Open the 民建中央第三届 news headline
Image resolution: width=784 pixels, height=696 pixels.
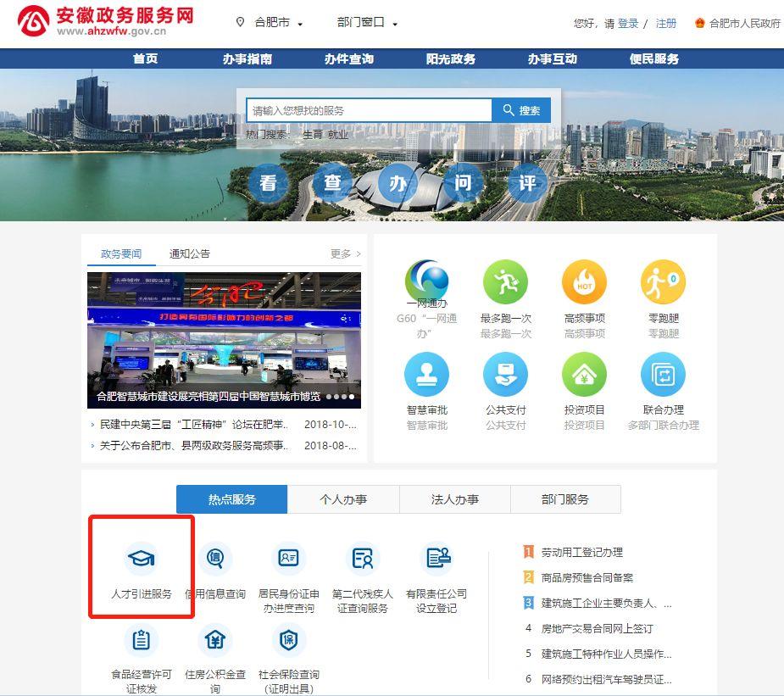[194, 425]
